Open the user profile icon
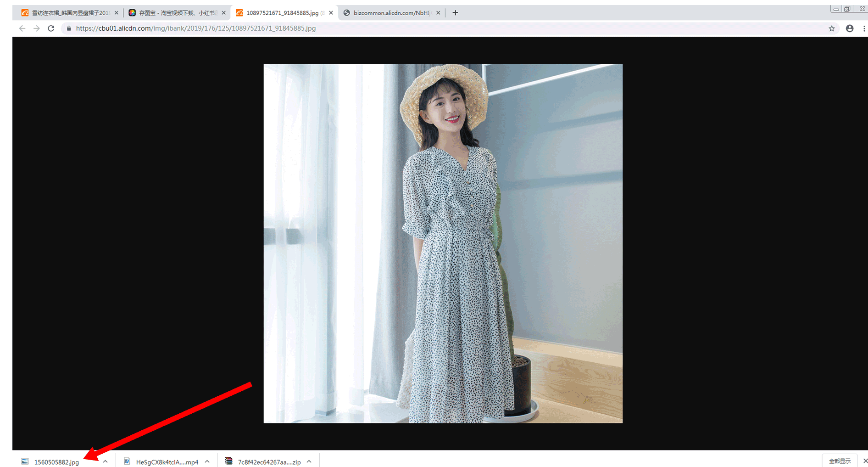Screen dimensions: 868x467 [x=850, y=28]
